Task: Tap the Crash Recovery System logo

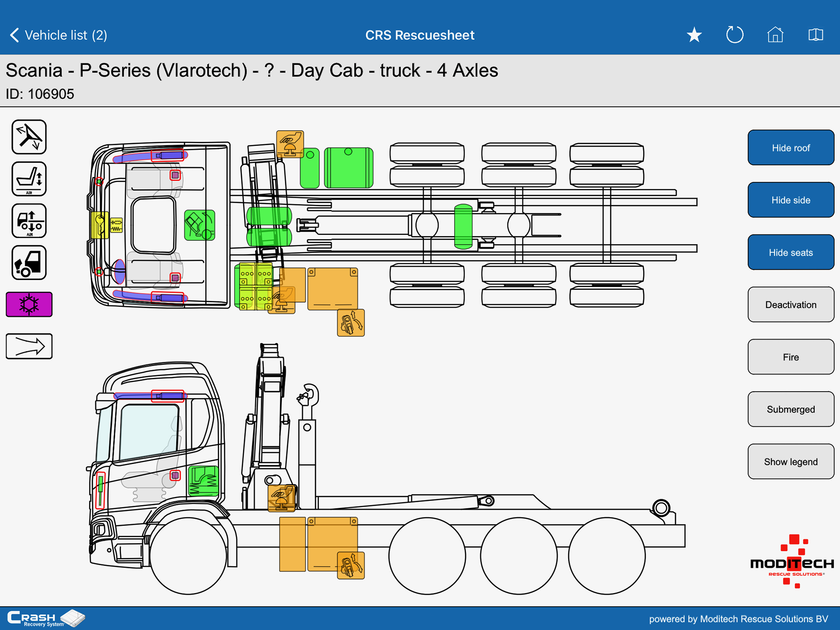Action: coord(46,618)
